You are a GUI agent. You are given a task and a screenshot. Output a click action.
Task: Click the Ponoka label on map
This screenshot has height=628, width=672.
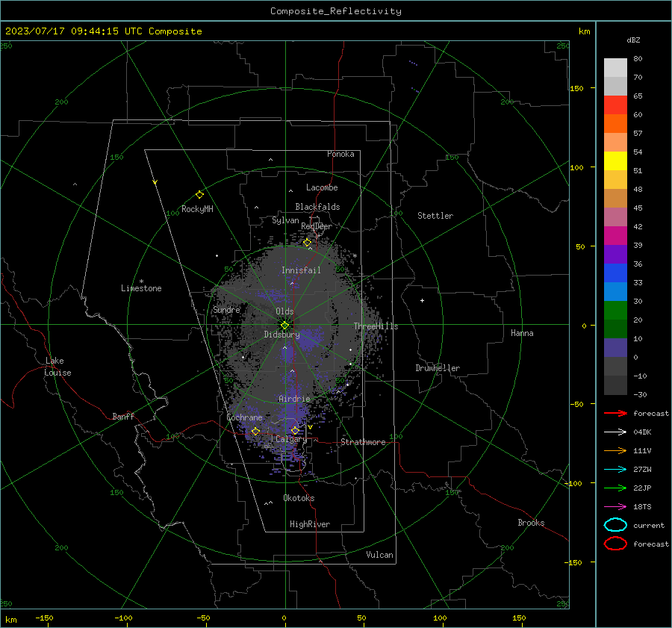tap(340, 154)
